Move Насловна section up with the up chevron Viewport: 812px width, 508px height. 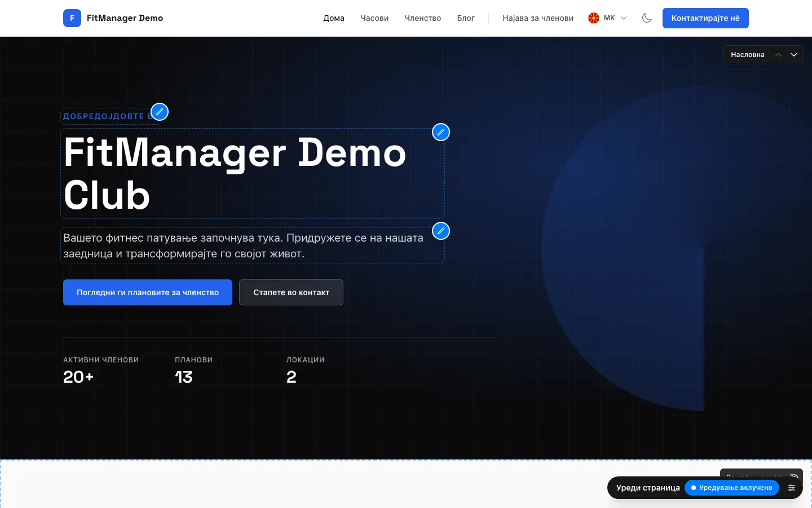tap(778, 55)
